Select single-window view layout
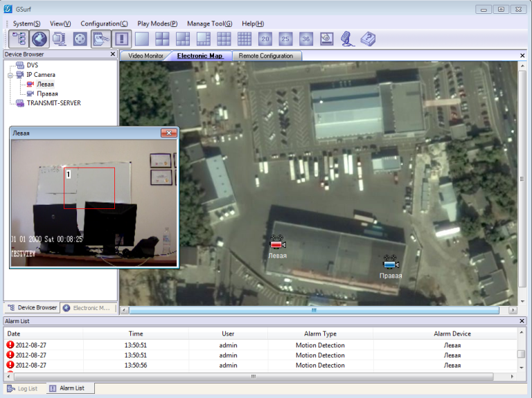The width and height of the screenshot is (532, 398). [142, 39]
